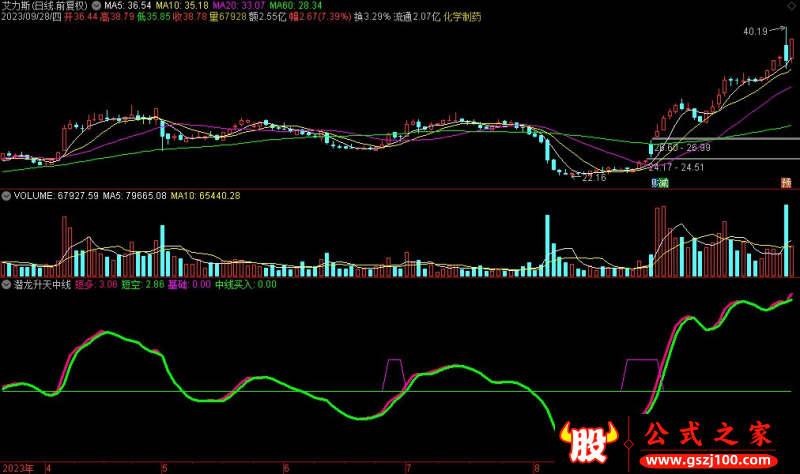Click the 24.17 - 24.51 gap price label
Screen dimensions: 800x474
[x=677, y=167]
